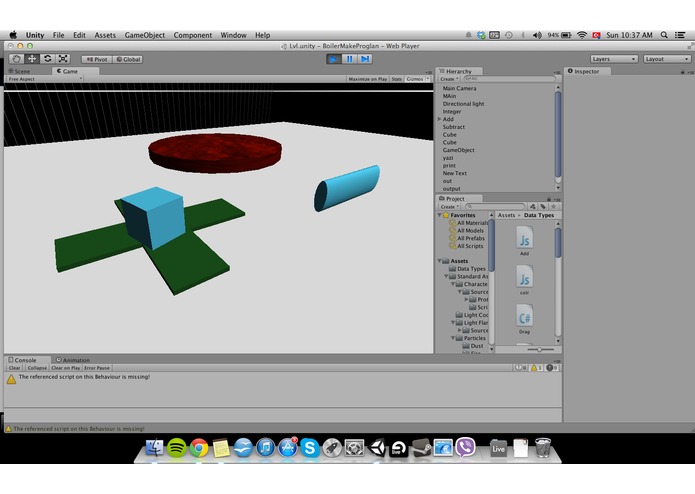
Task: Click the Project search field
Action: [x=495, y=206]
